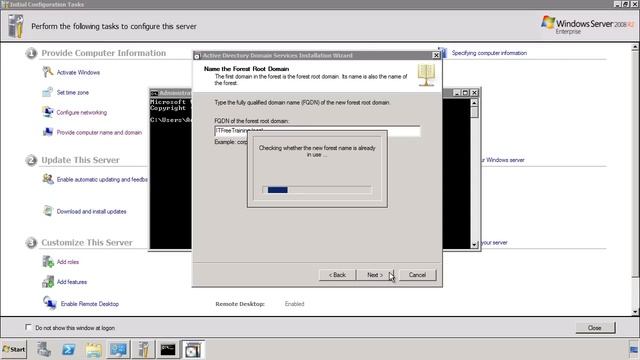Click the wizard book icon in header
640x360 pixels.
pyautogui.click(x=426, y=75)
